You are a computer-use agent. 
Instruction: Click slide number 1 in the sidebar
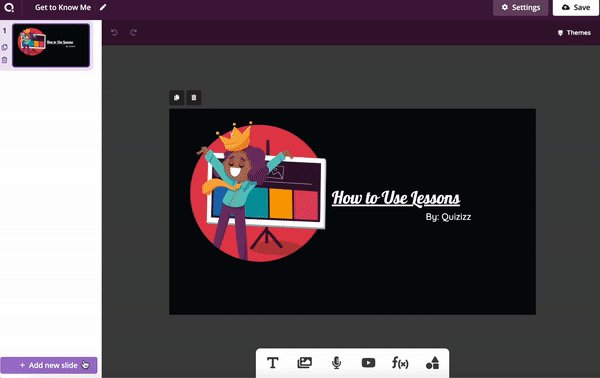(x=5, y=31)
